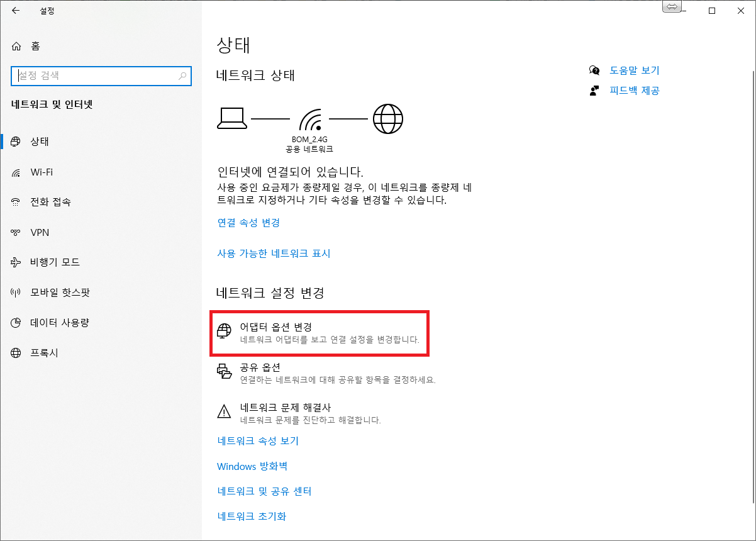Click the adapter options globe icon
This screenshot has width=756, height=541.
(x=225, y=330)
